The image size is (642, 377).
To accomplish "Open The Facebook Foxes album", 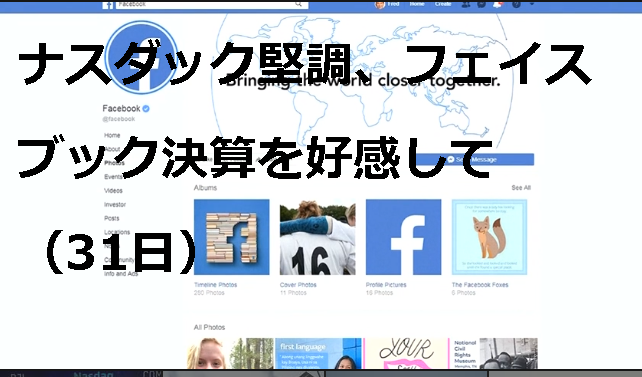I will [x=489, y=237].
